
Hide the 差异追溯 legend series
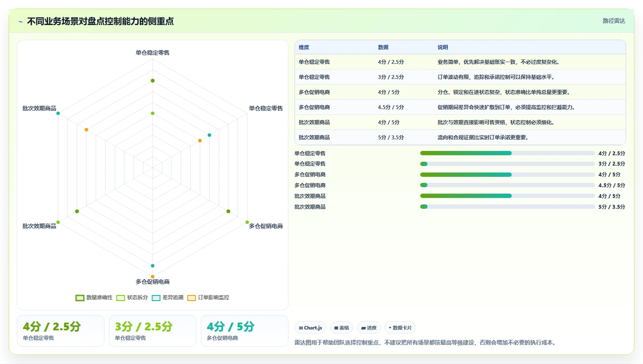168,298
